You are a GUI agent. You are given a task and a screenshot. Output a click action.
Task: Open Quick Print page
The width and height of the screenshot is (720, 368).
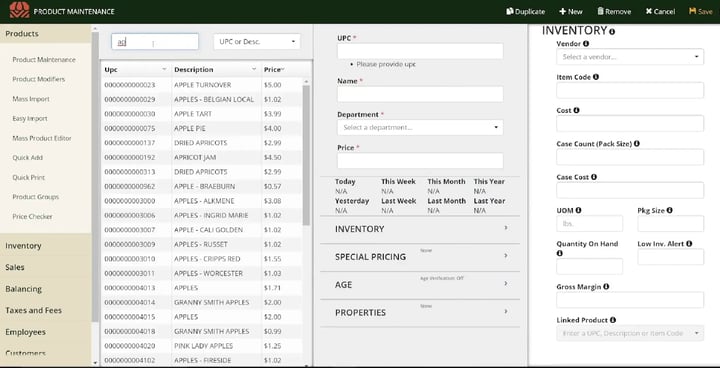pos(28,177)
